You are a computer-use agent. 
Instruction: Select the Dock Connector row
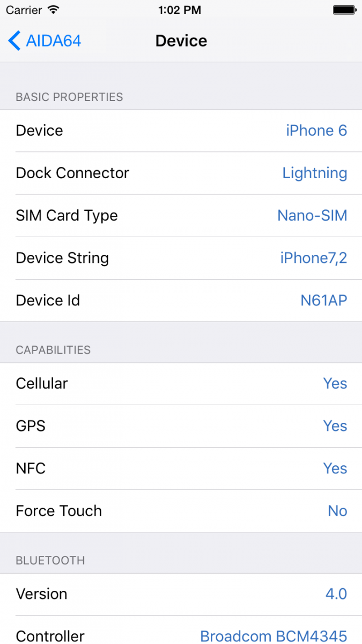coord(181,173)
